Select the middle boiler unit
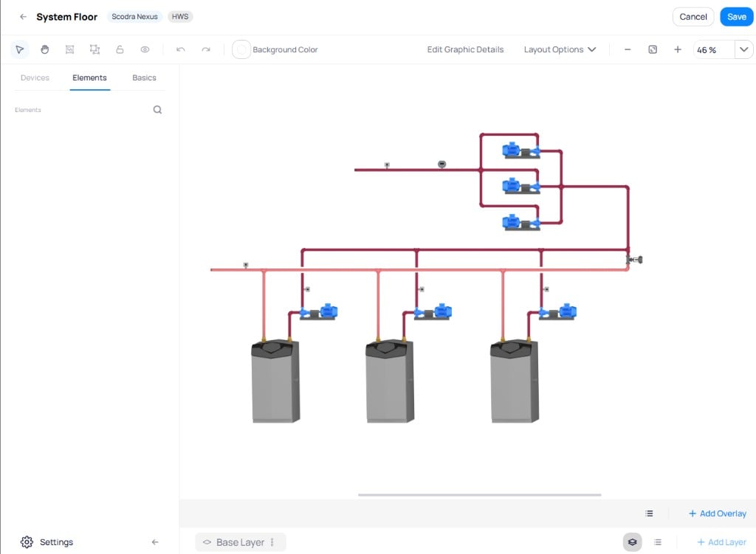 point(390,381)
